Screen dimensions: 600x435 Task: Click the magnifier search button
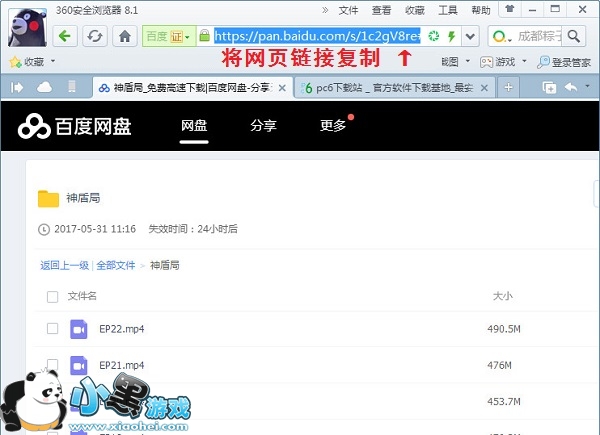[x=574, y=36]
